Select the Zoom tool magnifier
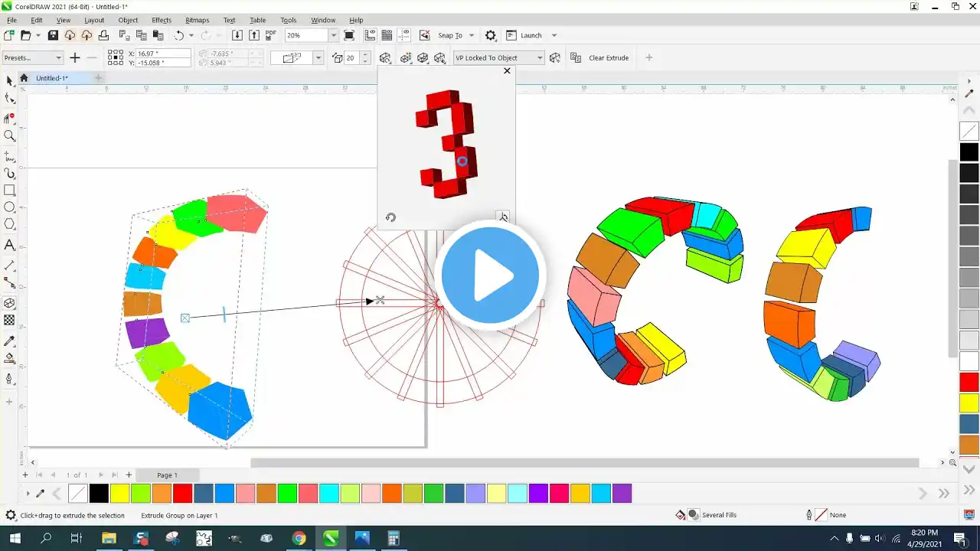The height and width of the screenshot is (551, 980). pos(9,135)
